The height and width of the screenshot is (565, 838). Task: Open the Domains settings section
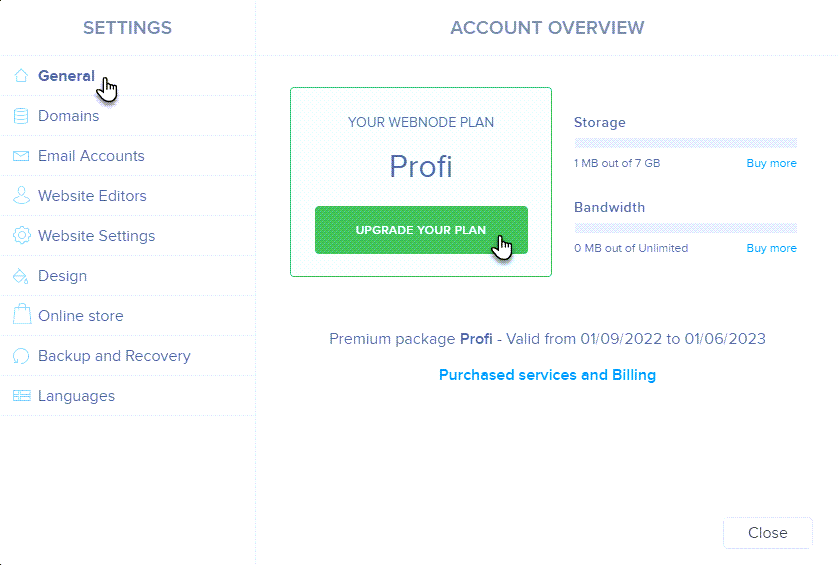pyautogui.click(x=68, y=116)
